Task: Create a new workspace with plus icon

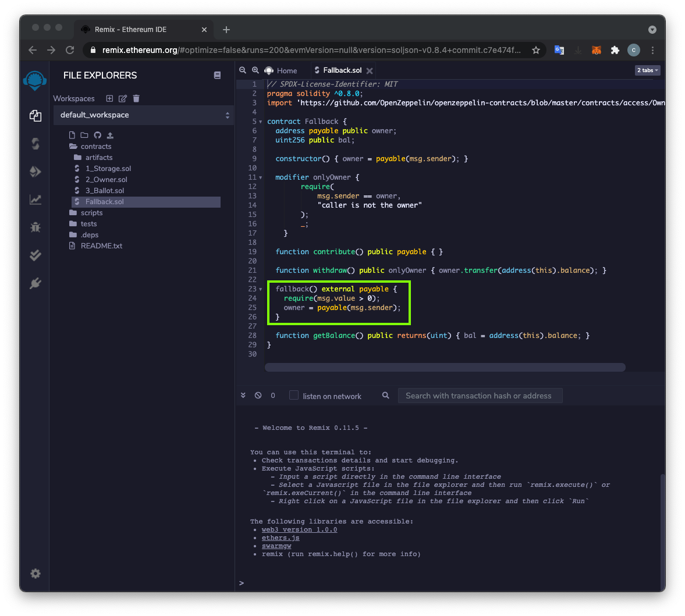Action: point(109,98)
